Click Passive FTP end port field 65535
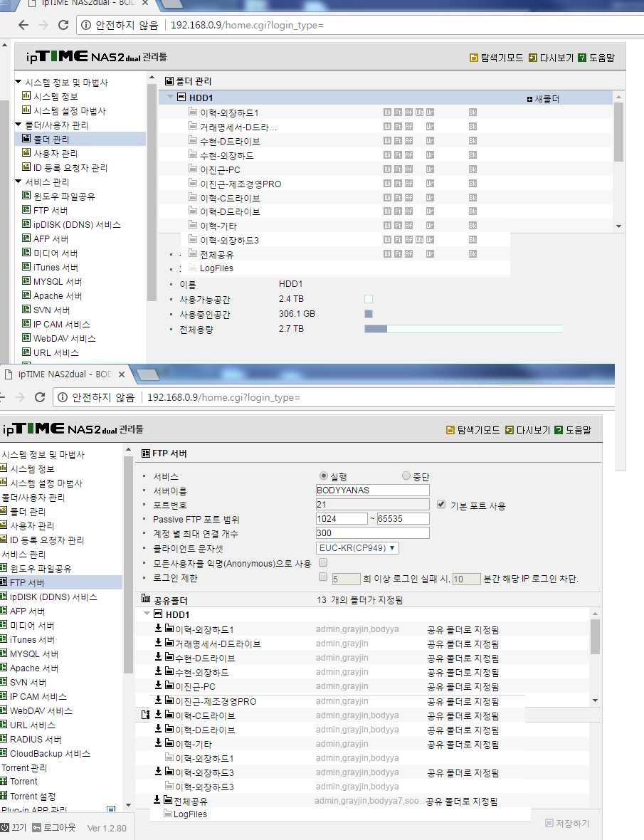644x840 pixels. 403,518
